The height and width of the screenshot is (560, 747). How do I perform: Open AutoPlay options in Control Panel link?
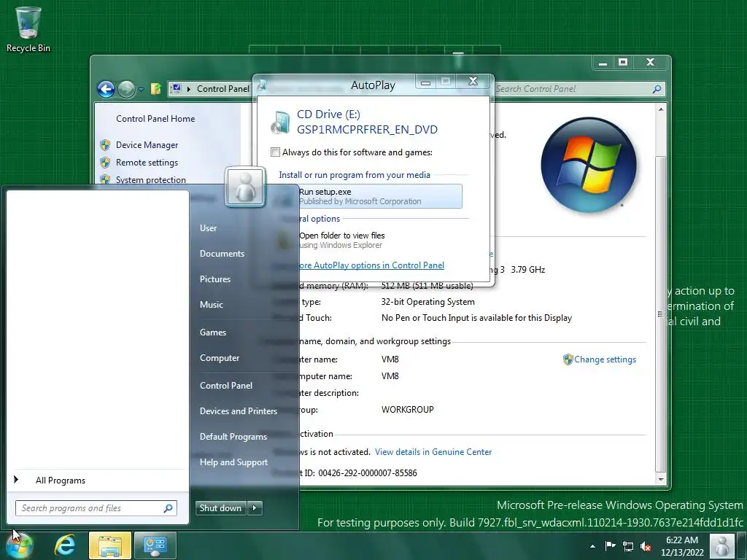click(371, 265)
